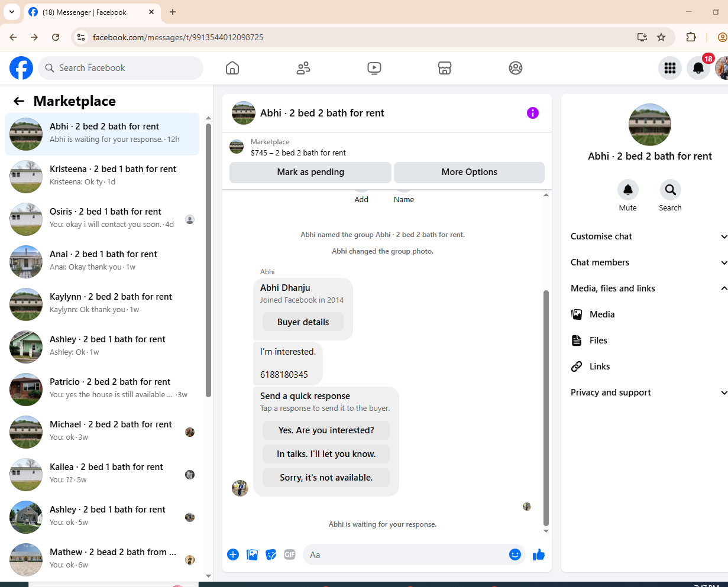This screenshot has width=728, height=587.
Task: Open the Files icon in side panel
Action: pyautogui.click(x=577, y=340)
